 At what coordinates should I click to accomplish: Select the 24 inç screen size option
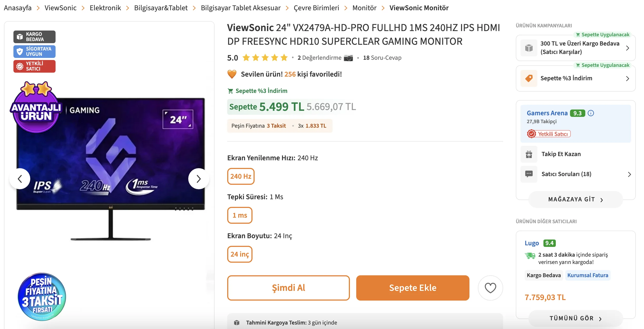click(x=240, y=254)
